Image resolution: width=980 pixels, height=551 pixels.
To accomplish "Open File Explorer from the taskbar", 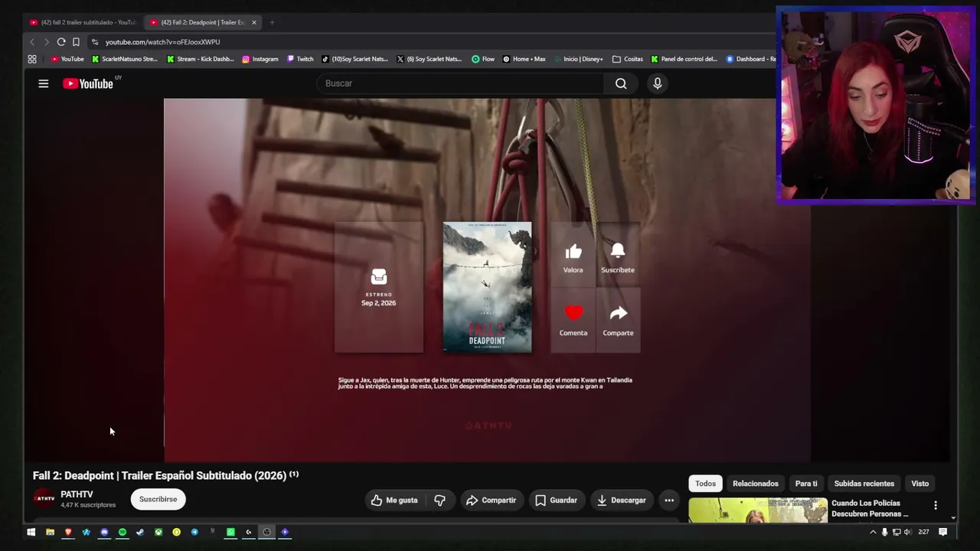I will pyautogui.click(x=50, y=532).
